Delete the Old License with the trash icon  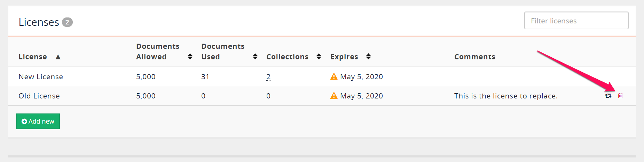coord(620,96)
